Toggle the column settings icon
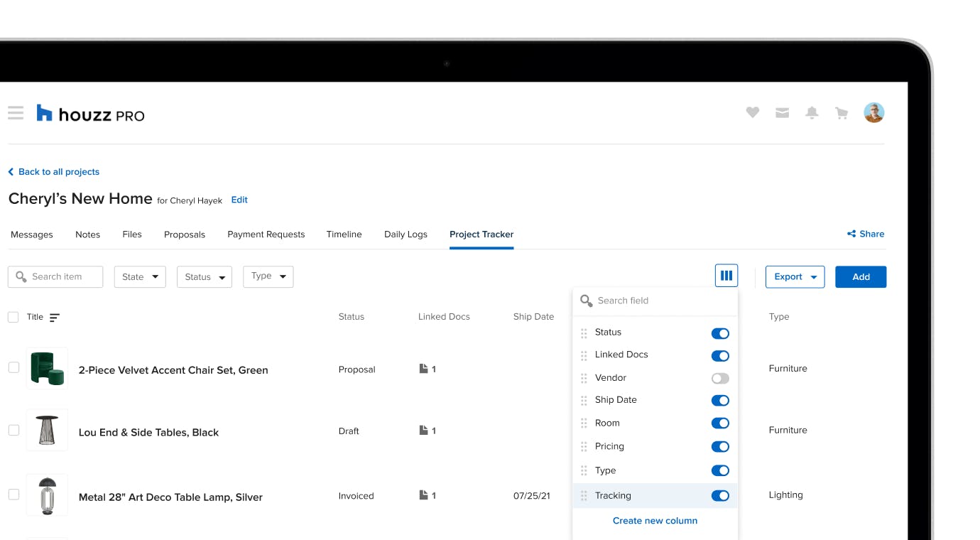Viewport: 980px width, 540px height. click(x=726, y=276)
